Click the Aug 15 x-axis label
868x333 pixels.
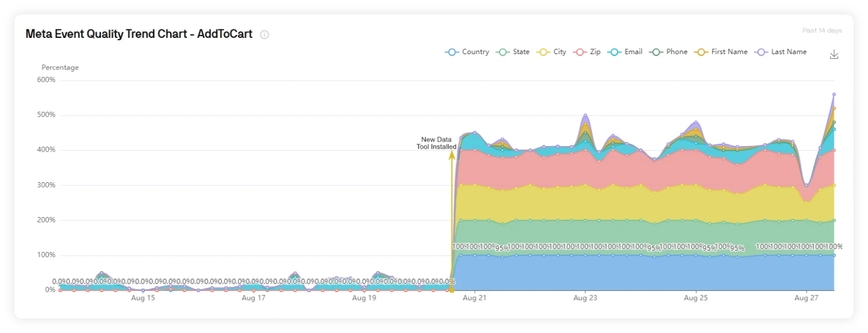point(142,298)
